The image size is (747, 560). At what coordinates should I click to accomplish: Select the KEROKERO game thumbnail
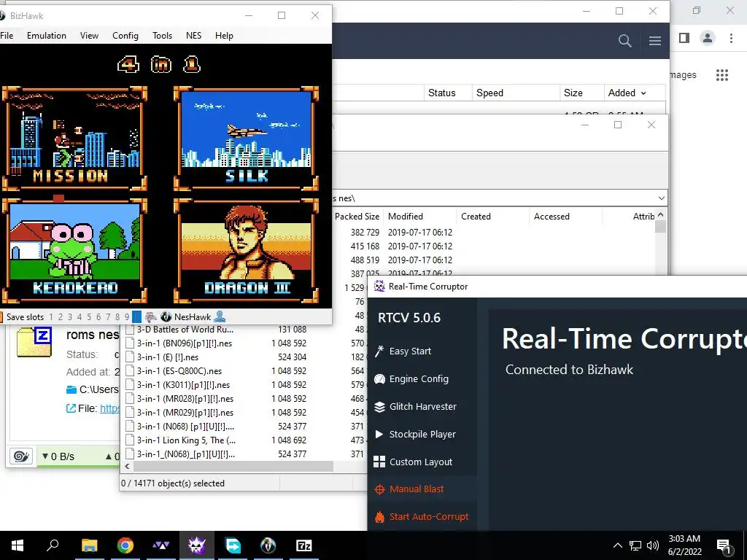74,251
